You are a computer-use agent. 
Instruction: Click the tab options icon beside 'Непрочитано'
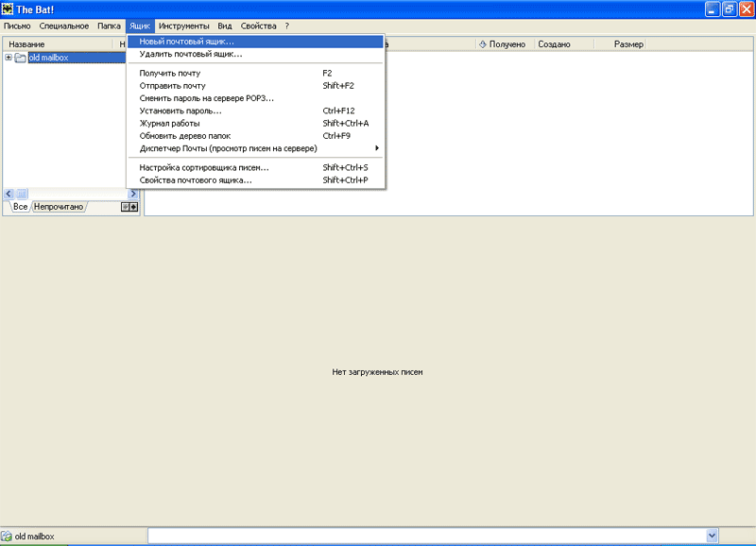[129, 207]
